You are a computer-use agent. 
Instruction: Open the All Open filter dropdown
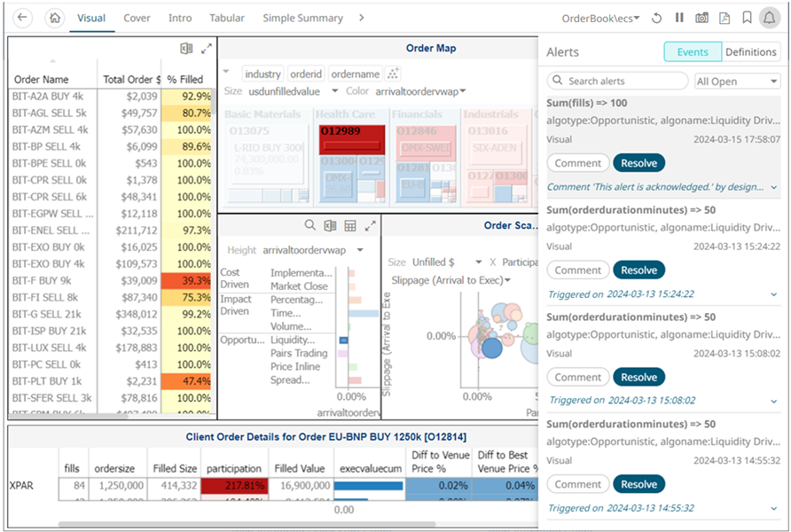pyautogui.click(x=736, y=82)
